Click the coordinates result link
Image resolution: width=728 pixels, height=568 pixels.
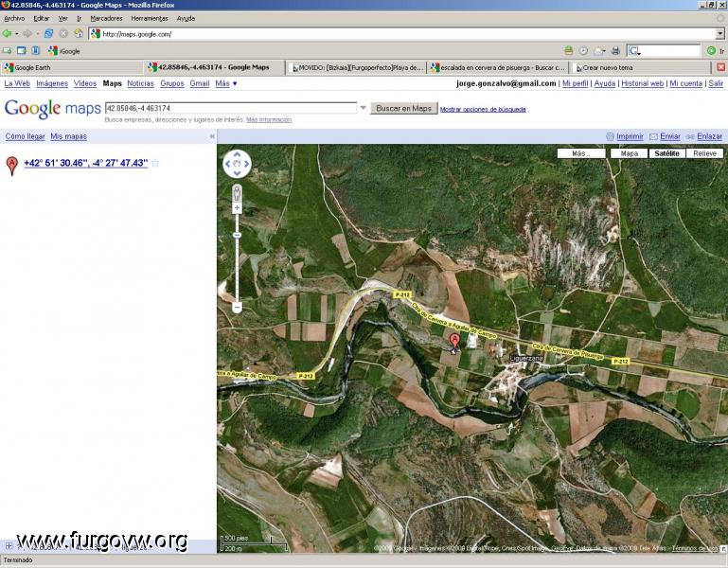pos(86,163)
